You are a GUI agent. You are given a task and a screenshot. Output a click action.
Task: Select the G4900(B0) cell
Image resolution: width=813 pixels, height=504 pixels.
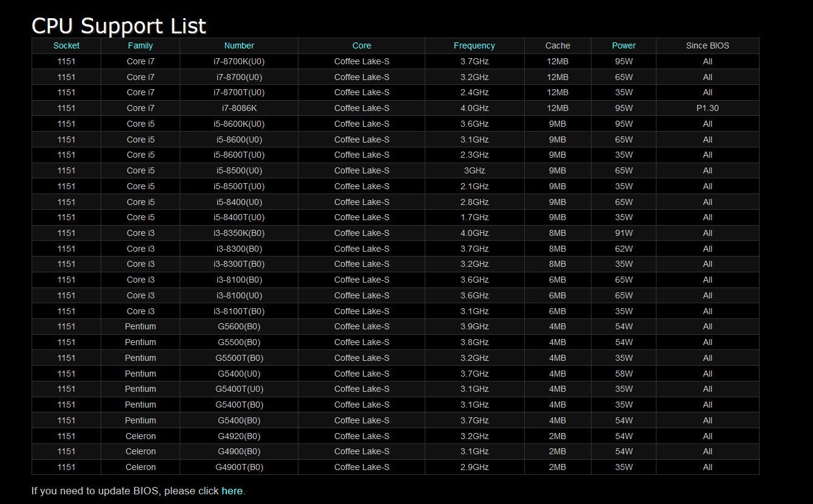click(239, 451)
